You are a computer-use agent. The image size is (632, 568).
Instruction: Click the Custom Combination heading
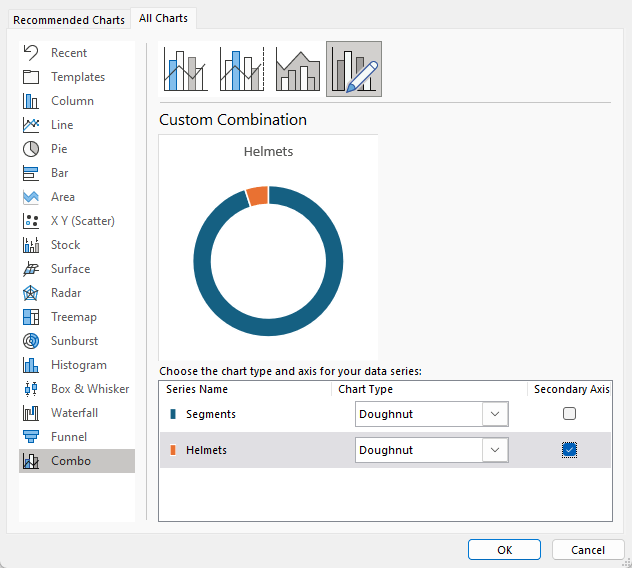(x=233, y=120)
